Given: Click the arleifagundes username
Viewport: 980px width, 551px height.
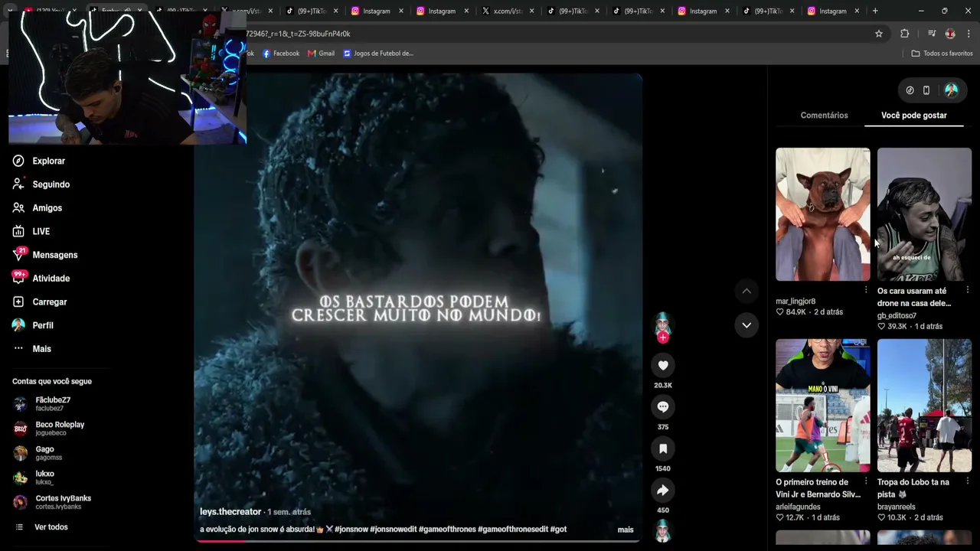Looking at the screenshot, I should [x=798, y=507].
